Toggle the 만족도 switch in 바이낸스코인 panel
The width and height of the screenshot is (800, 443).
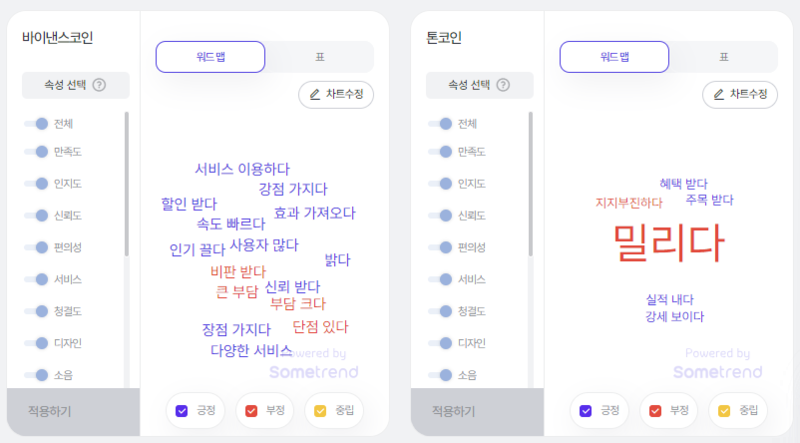pyautogui.click(x=36, y=152)
